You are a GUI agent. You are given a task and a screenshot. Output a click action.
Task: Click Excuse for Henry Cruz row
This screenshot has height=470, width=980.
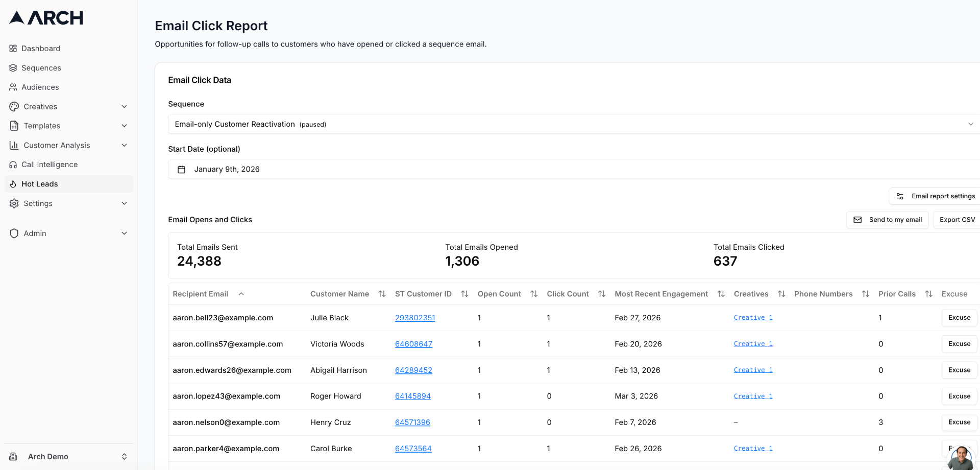coord(959,422)
